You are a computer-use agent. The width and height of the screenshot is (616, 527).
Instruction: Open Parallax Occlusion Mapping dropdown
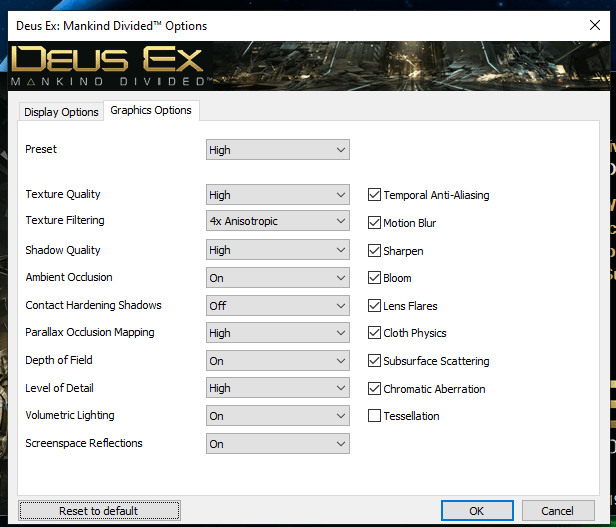pos(277,333)
